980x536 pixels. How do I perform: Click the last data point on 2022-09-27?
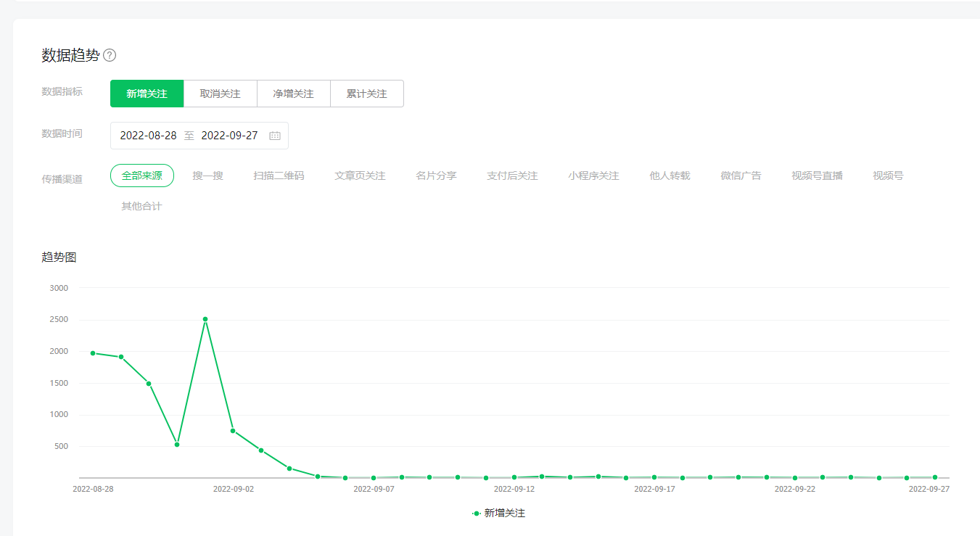coord(935,477)
